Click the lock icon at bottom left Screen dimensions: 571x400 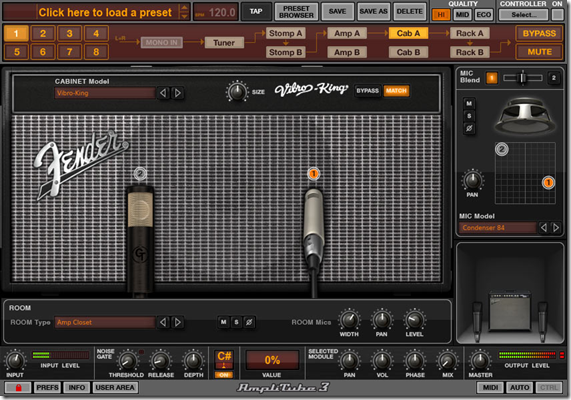point(18,387)
